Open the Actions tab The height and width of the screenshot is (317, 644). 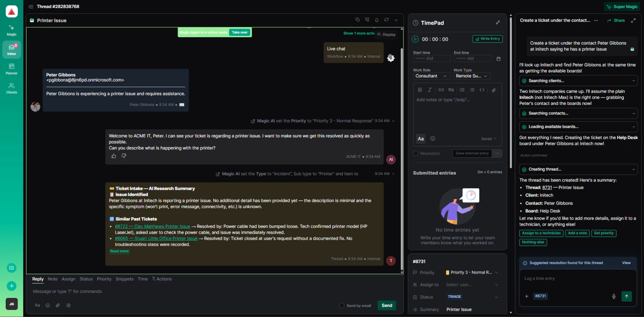click(x=162, y=279)
